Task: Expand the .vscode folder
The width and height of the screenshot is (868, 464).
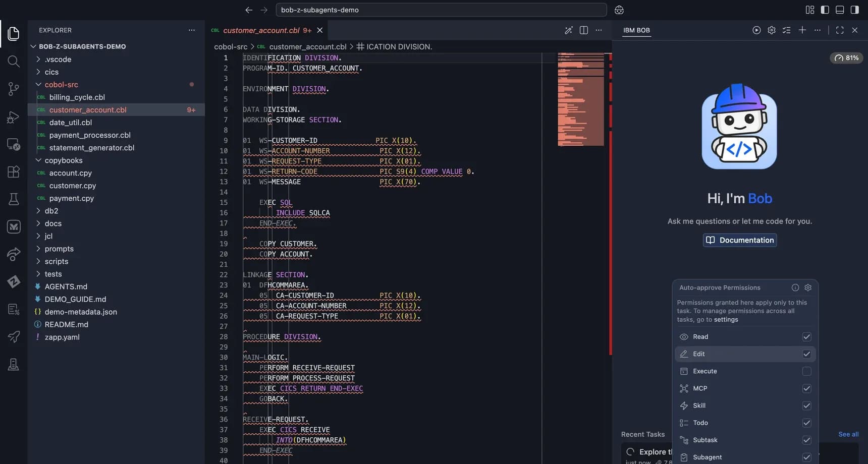Action: (x=116, y=59)
